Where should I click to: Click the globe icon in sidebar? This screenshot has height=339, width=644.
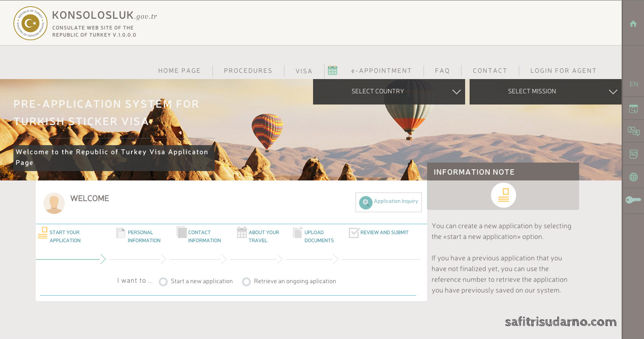pyautogui.click(x=633, y=177)
